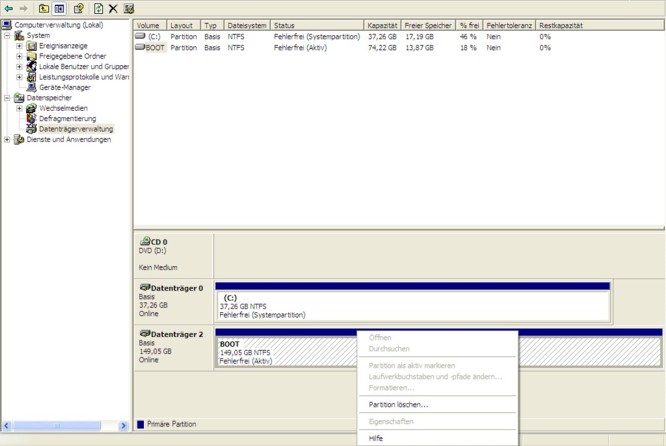This screenshot has height=446, width=666.
Task: Click the green Back arrow in toolbar
Action: click(x=9, y=8)
